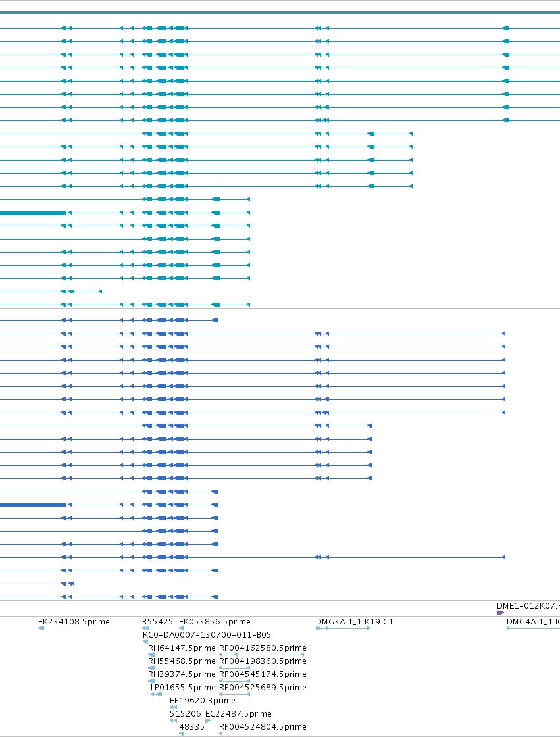
Task: Select the RP004162580.5prime label
Action: point(263,648)
